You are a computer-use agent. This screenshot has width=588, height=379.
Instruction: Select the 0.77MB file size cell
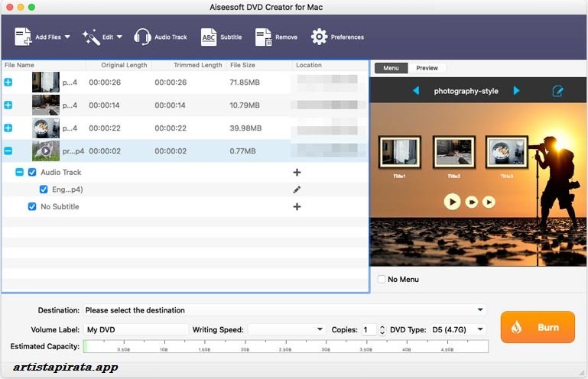(242, 151)
